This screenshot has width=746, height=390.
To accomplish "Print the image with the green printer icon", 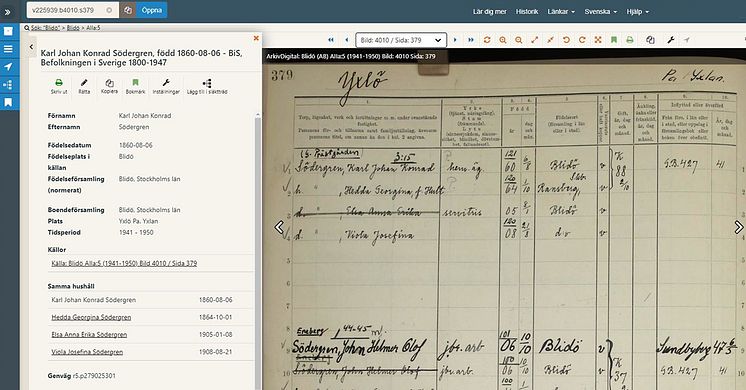I will pyautogui.click(x=630, y=40).
